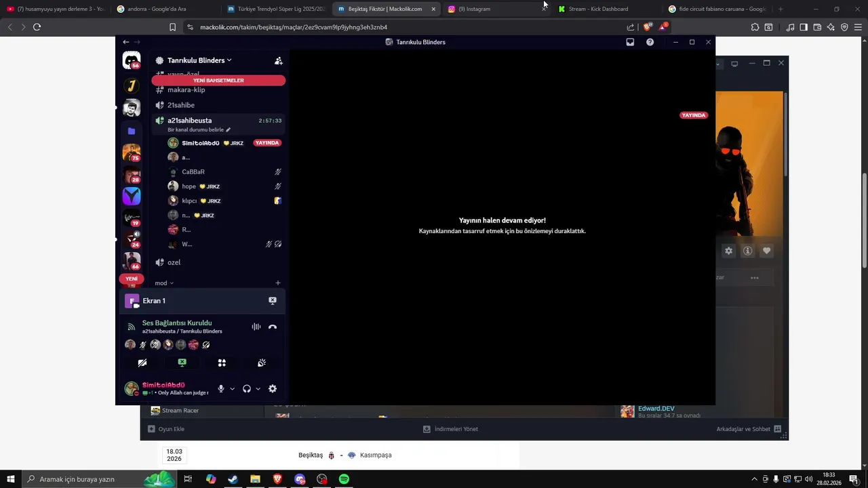The height and width of the screenshot is (488, 868).
Task: Invite people icon beside Tanrıkulu Blinders
Action: tap(278, 60)
